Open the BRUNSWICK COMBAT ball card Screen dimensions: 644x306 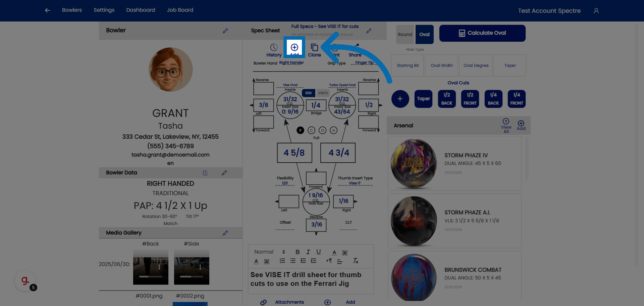coord(455,276)
